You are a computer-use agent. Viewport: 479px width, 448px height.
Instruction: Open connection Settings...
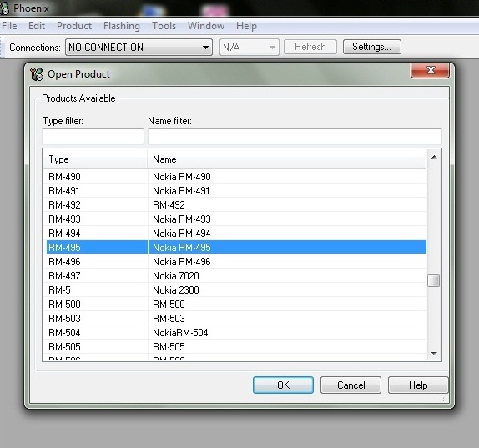372,47
